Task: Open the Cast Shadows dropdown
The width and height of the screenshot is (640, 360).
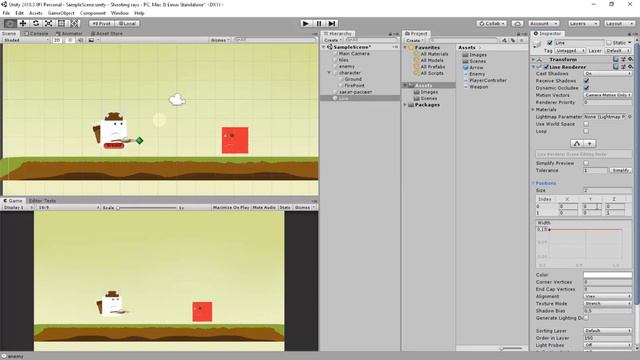Action: tap(608, 73)
